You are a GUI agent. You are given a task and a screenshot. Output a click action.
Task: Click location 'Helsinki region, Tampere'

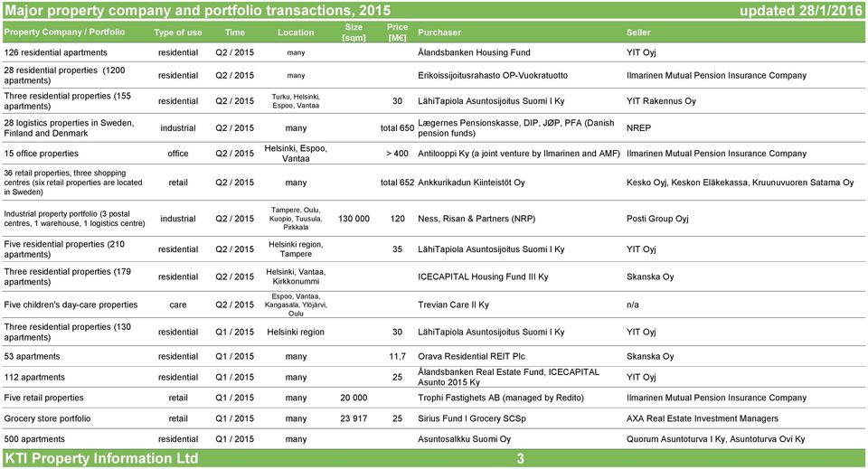(x=296, y=249)
